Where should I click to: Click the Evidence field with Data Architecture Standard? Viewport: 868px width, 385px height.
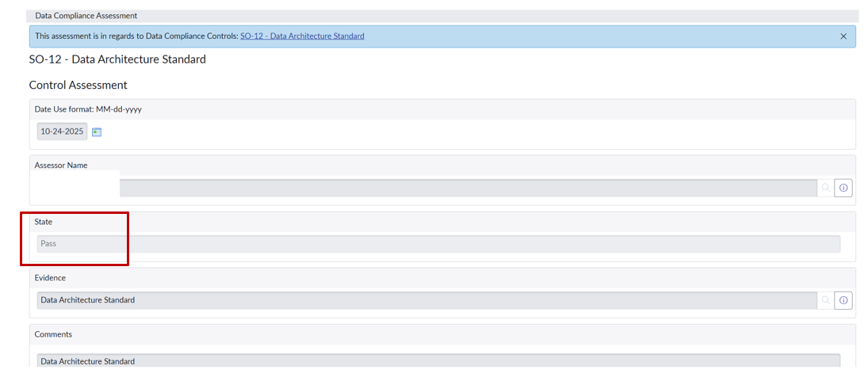tap(426, 300)
